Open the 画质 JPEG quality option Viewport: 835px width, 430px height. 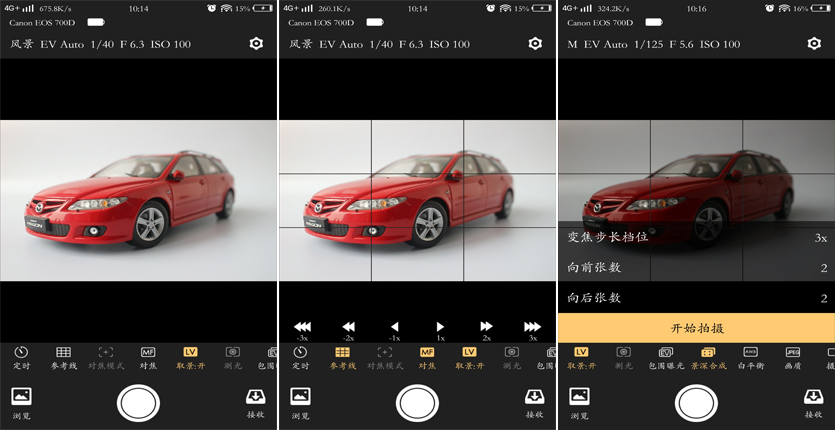[792, 357]
